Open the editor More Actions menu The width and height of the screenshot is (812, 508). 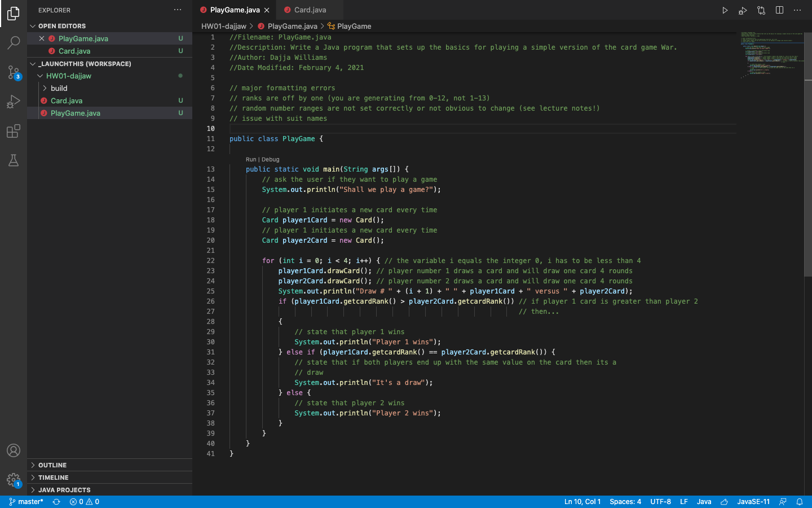click(797, 10)
